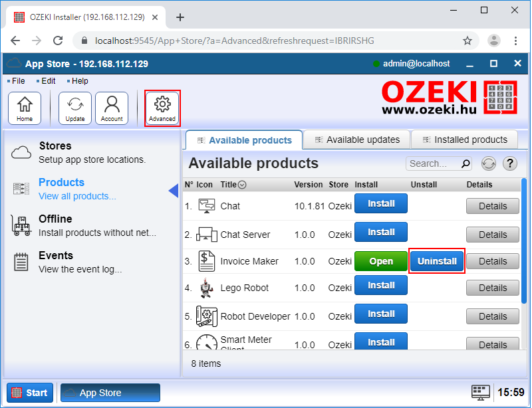View Details for Chat Server

493,235
